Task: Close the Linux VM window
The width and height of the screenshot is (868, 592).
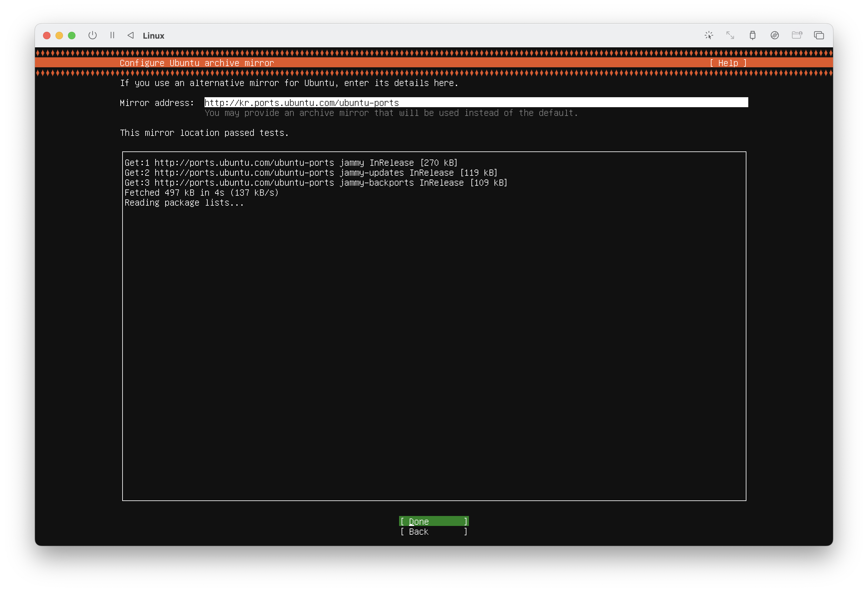Action: click(47, 36)
